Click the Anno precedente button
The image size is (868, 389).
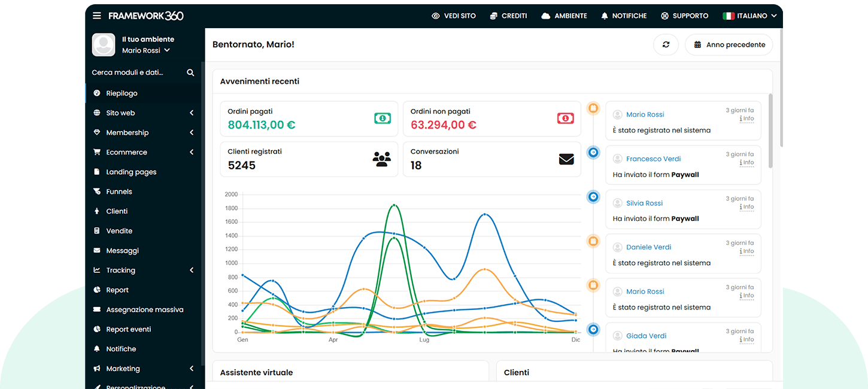click(x=729, y=45)
